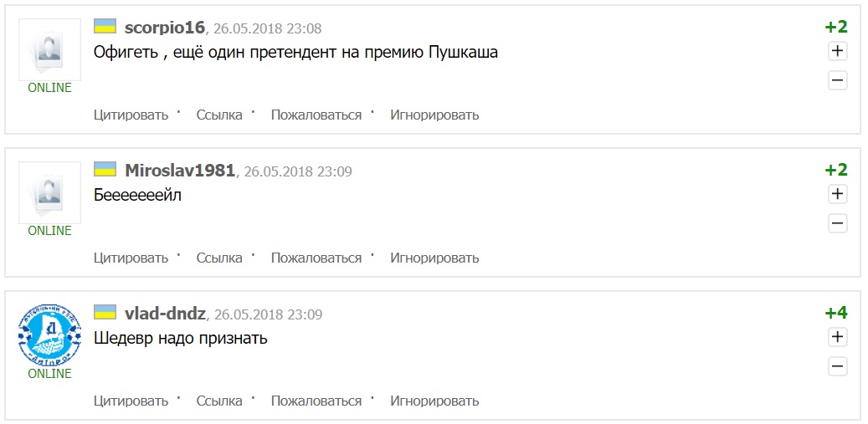
Task: Ignore Miroslav1981 using Игнорировать link
Action: (434, 258)
